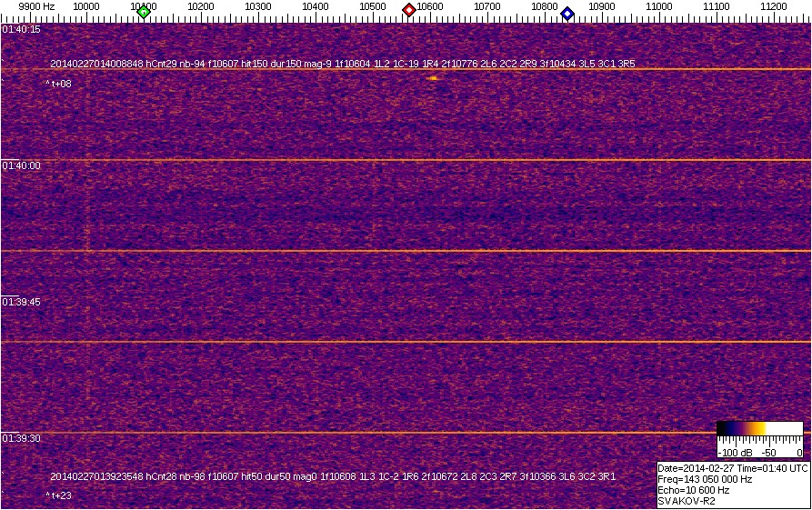Click the t+08 caret marker

pos(59,84)
